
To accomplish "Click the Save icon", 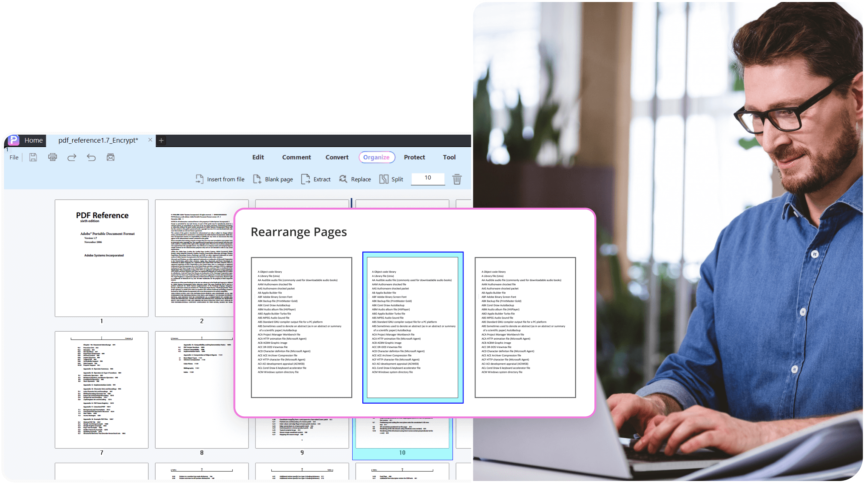I will coord(33,157).
